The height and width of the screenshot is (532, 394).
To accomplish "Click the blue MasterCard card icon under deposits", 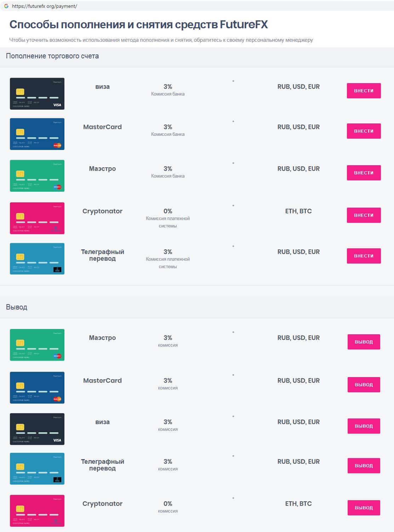I will [37, 134].
